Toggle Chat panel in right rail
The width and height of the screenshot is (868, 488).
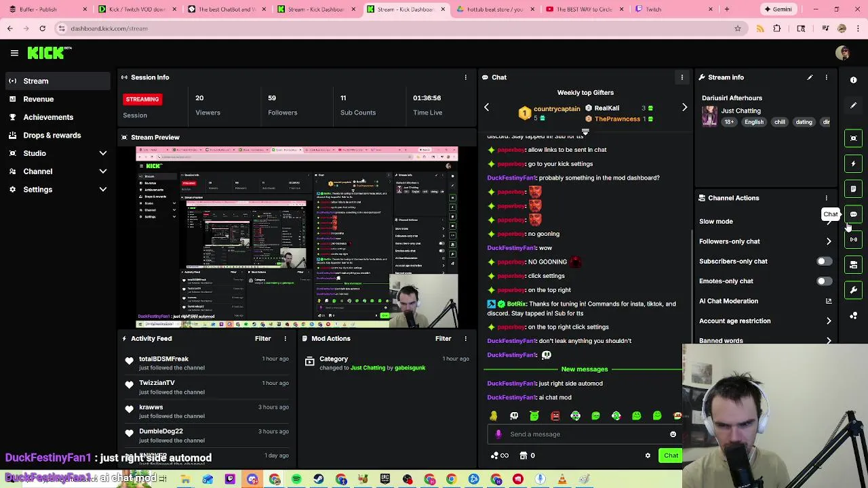point(854,214)
